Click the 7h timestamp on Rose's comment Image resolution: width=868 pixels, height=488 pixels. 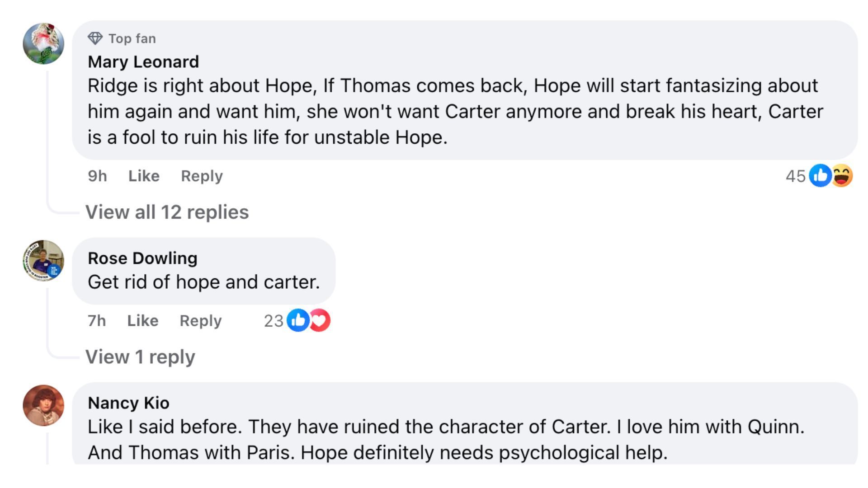pyautogui.click(x=97, y=320)
